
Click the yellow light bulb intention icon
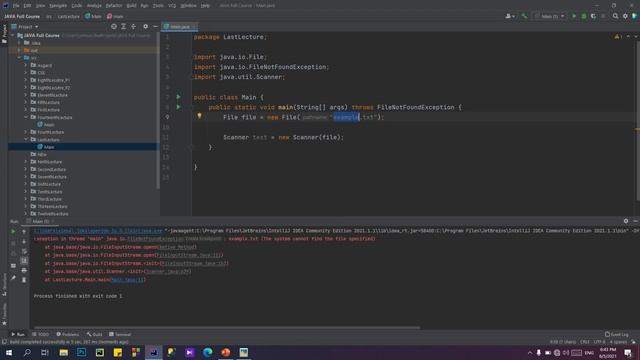[x=199, y=116]
